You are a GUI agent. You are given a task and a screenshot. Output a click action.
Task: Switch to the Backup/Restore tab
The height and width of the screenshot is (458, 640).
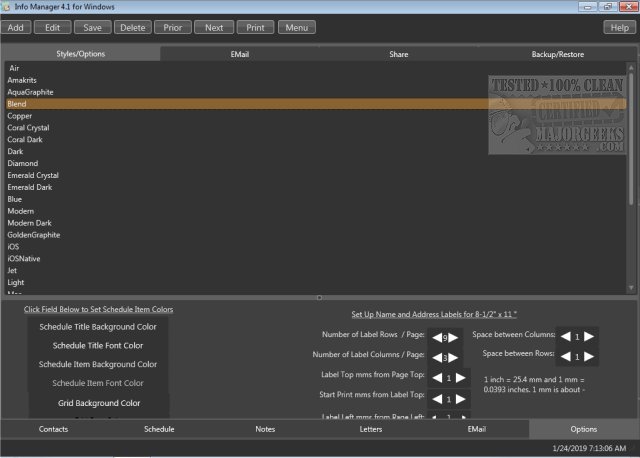559,54
